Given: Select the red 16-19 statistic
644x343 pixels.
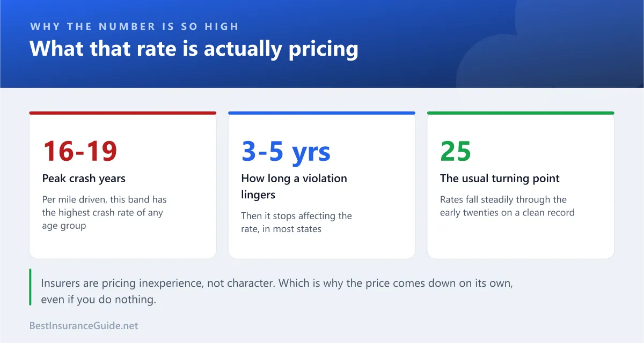Looking at the screenshot, I should pyautogui.click(x=79, y=151).
